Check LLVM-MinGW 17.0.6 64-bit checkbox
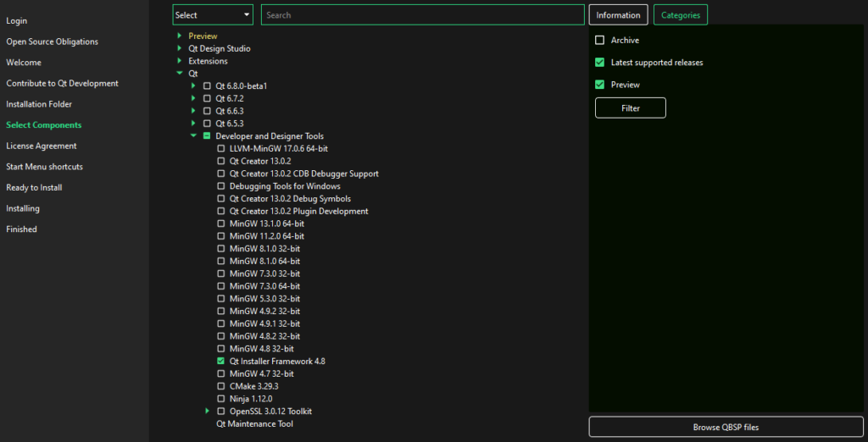 pos(221,148)
